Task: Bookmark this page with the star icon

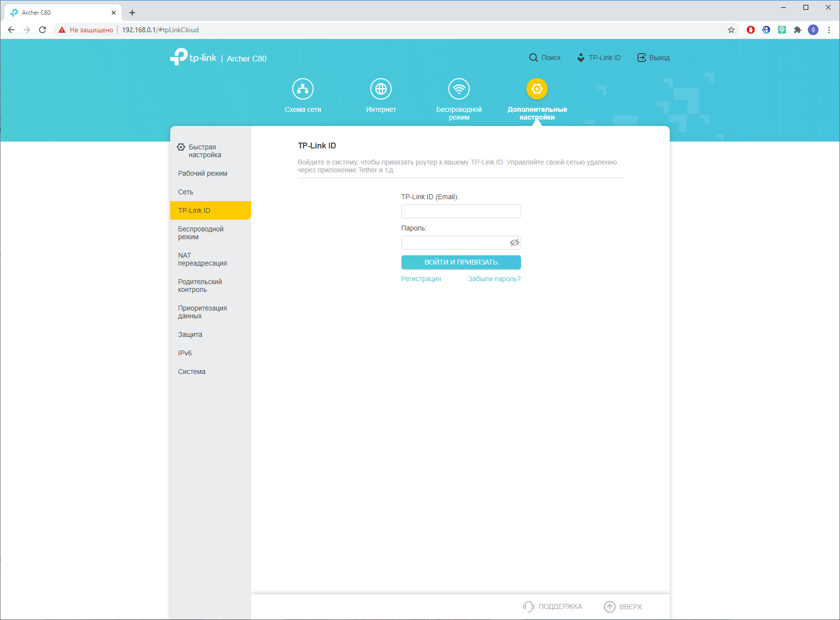Action: pyautogui.click(x=731, y=30)
